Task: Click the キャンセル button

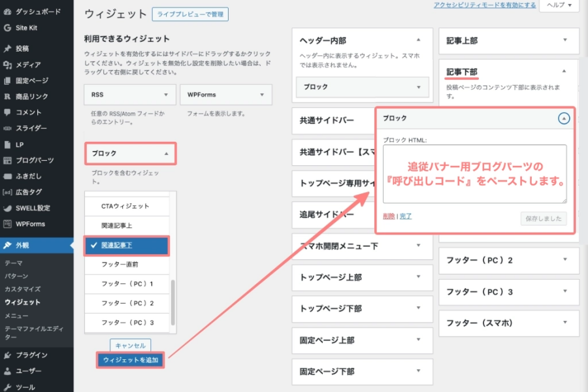Action: click(x=131, y=346)
